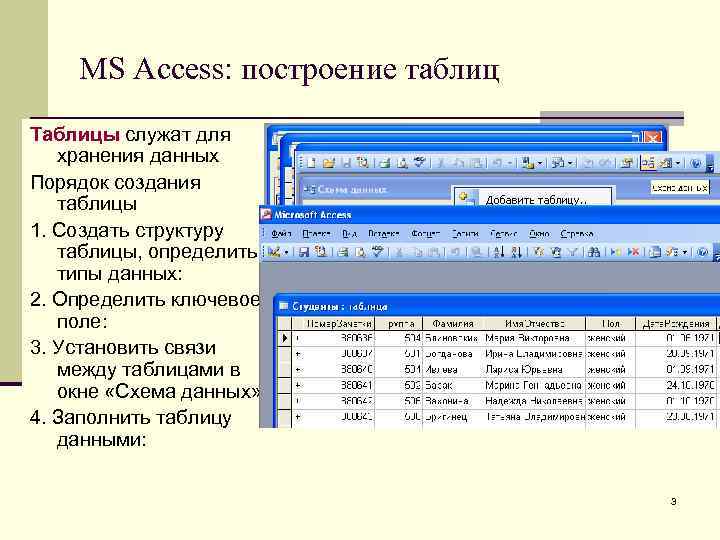Click ДатаРождения column header
720x540 pixels.
pos(675,324)
